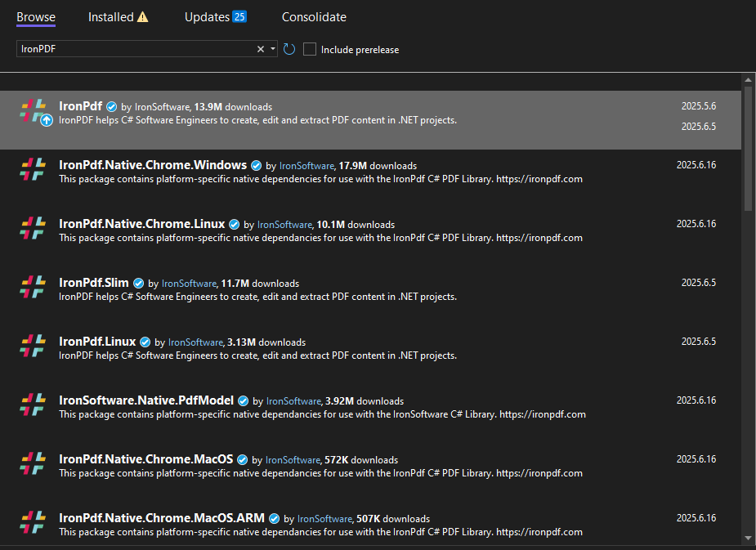The width and height of the screenshot is (756, 550).
Task: Click the IronPdf package logo icon
Action: pos(33,110)
